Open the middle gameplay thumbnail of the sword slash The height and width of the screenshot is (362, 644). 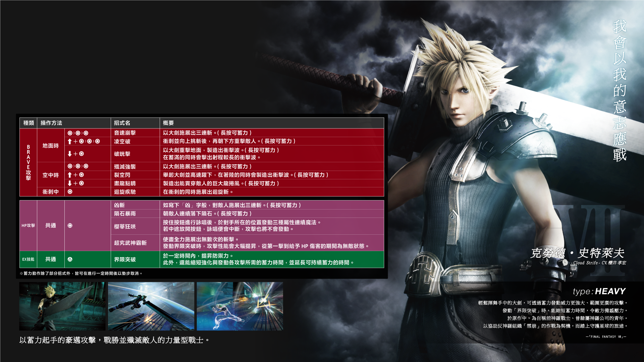click(151, 306)
